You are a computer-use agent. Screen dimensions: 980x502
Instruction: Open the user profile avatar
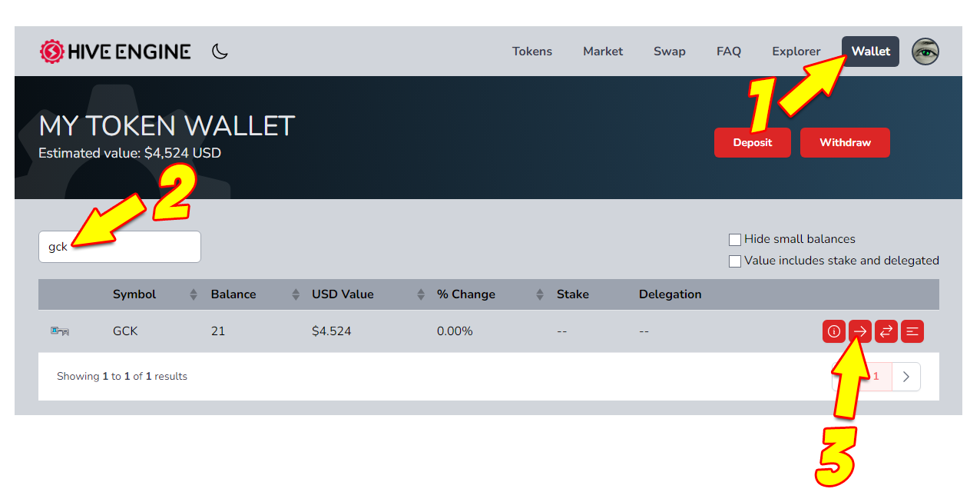925,52
